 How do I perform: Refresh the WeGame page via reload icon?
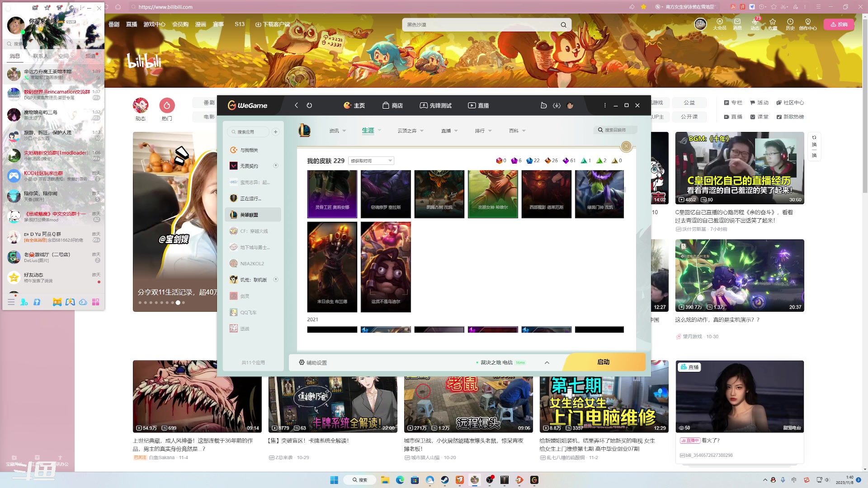point(309,105)
